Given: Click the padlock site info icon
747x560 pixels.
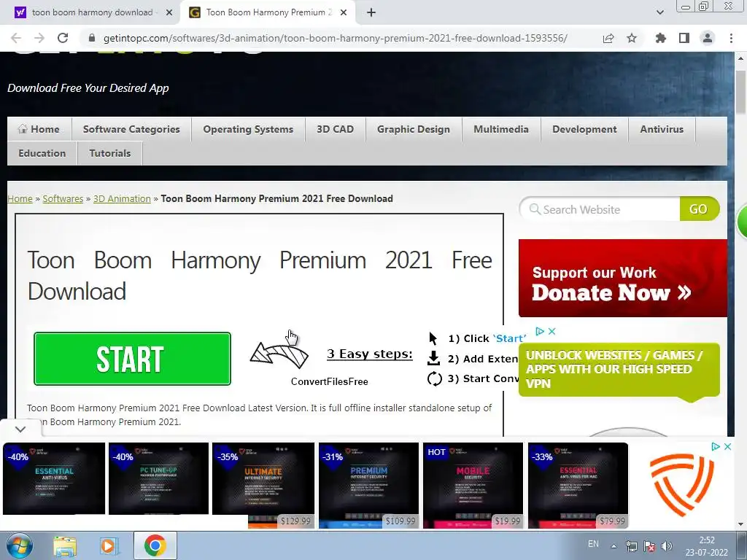Looking at the screenshot, I should click(92, 38).
